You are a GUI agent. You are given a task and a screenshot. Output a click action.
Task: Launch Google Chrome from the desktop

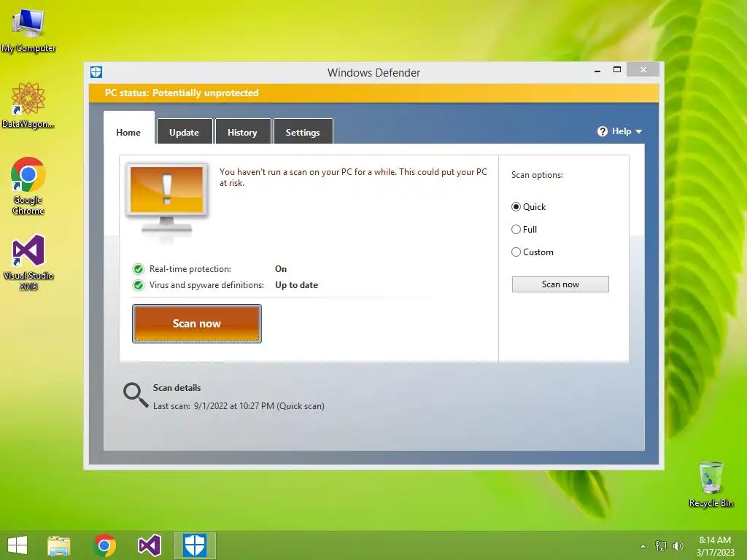tap(28, 186)
